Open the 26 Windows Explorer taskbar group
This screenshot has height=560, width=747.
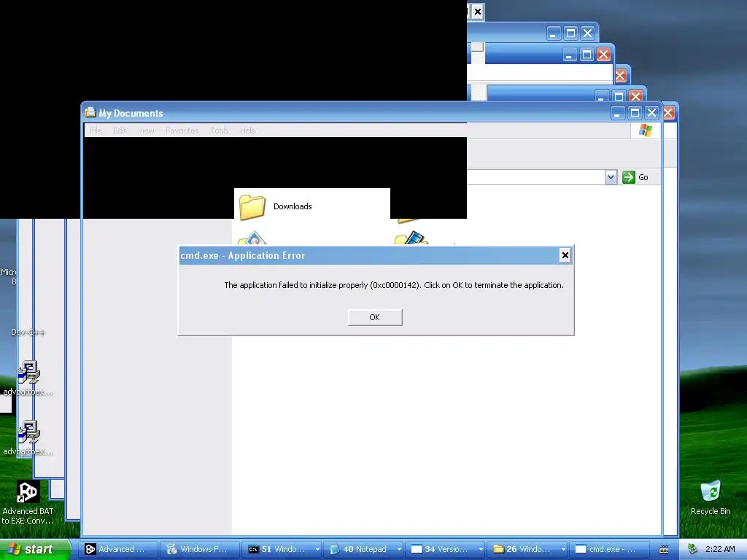pos(527,549)
